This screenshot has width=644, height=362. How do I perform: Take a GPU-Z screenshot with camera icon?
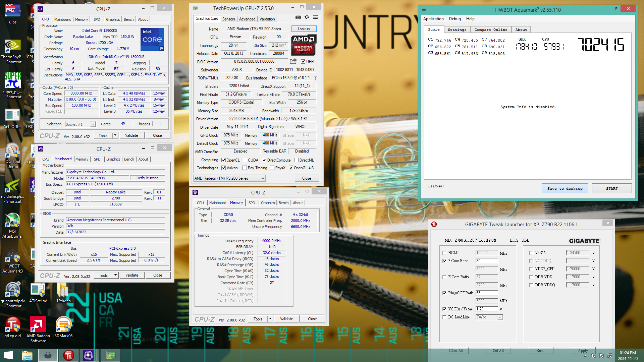[x=298, y=17]
